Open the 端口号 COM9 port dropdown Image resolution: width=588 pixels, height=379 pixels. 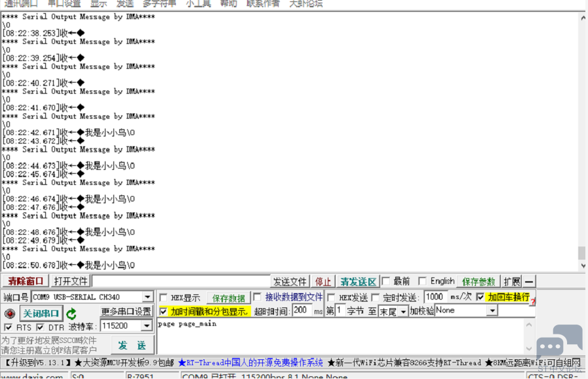pyautogui.click(x=147, y=297)
